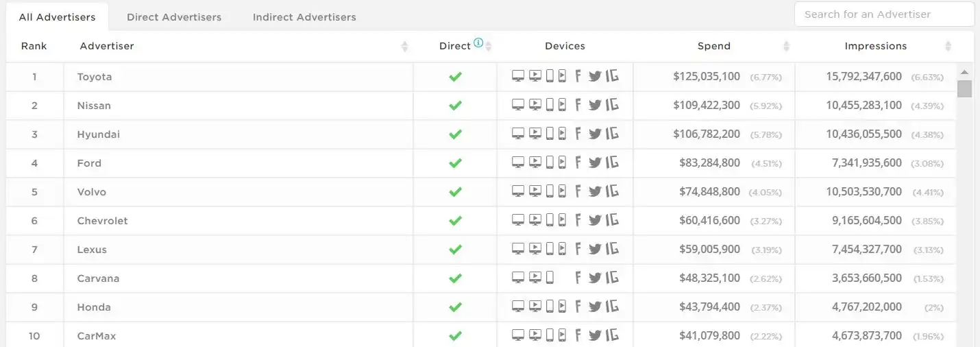Select the Toyota advertiser name

[x=95, y=77]
